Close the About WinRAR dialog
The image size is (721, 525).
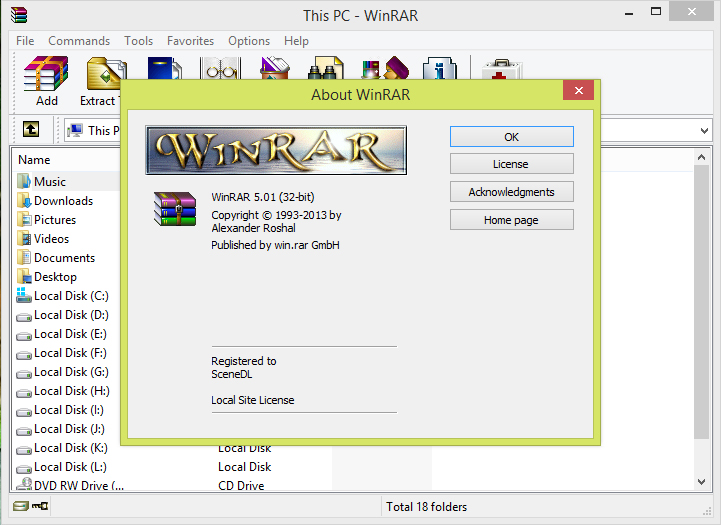click(x=578, y=90)
